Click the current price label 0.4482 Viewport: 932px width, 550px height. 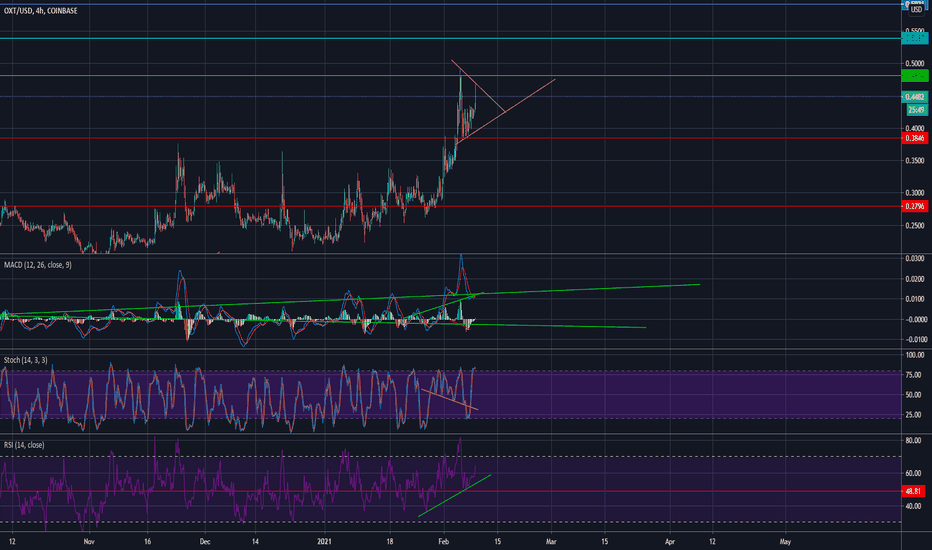click(x=914, y=97)
